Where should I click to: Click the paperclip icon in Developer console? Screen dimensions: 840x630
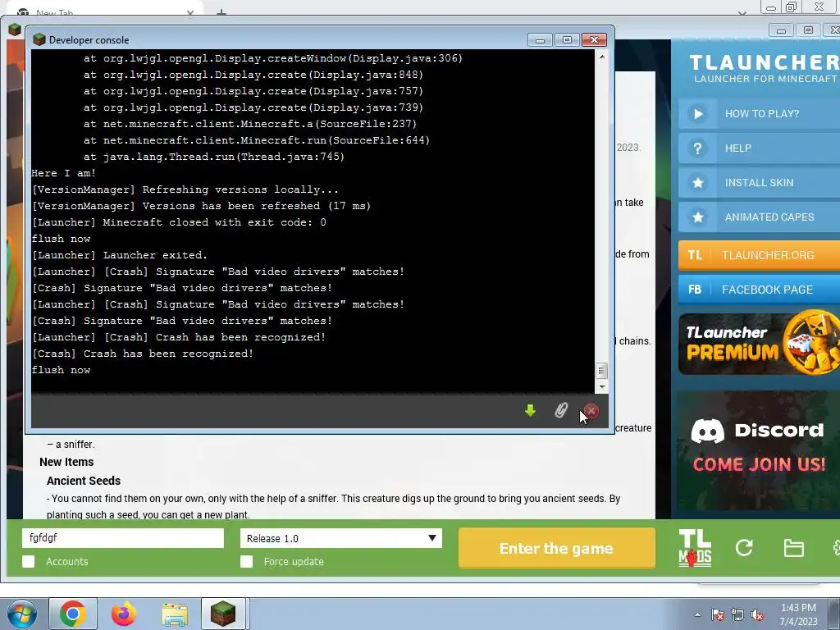point(560,411)
